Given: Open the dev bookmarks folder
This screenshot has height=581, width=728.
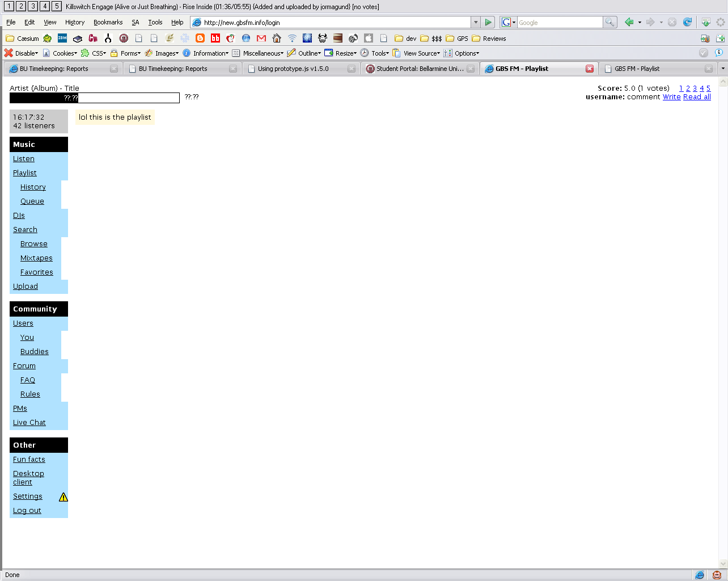Looking at the screenshot, I should tap(405, 38).
